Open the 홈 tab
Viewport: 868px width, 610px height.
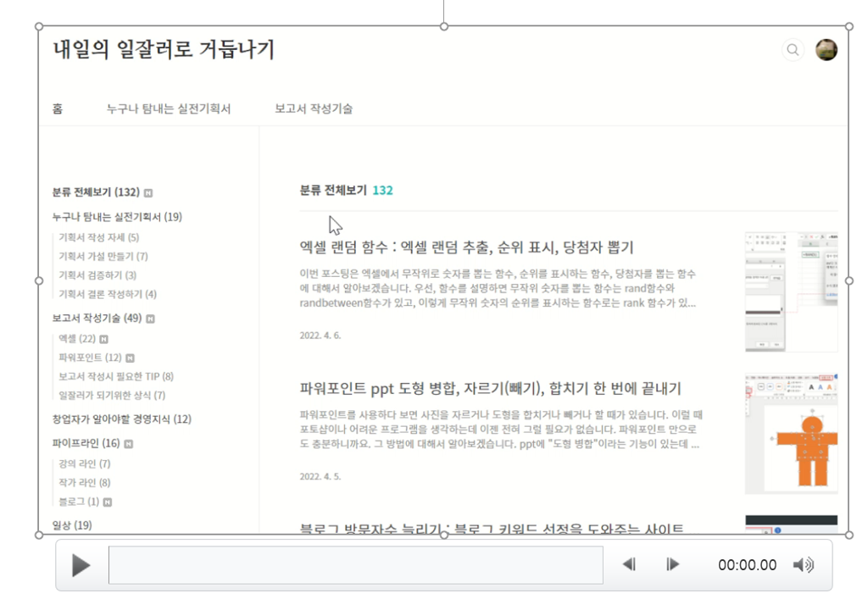(58, 108)
